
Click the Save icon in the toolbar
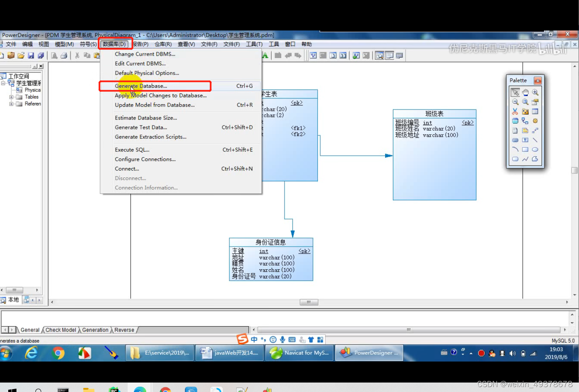31,56
